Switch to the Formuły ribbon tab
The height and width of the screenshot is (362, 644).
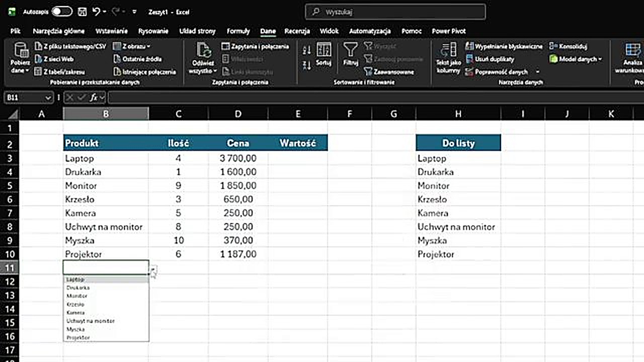point(238,31)
